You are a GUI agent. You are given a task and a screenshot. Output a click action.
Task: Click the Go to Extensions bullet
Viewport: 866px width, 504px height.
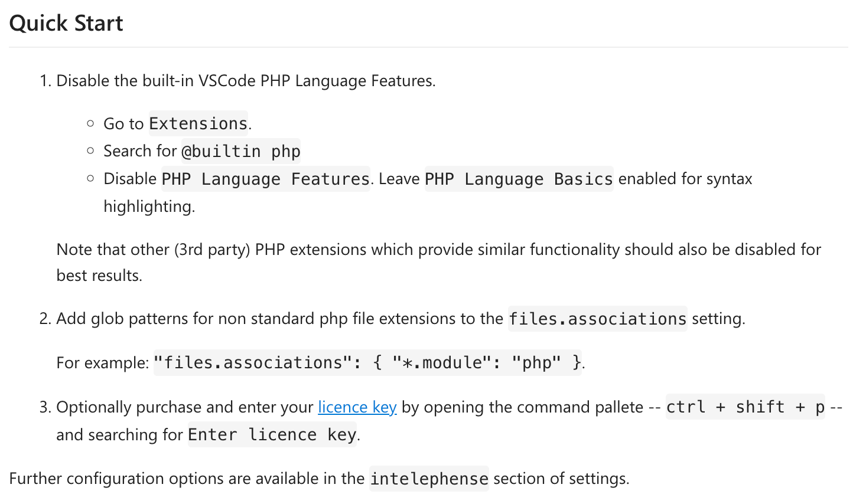tap(177, 123)
